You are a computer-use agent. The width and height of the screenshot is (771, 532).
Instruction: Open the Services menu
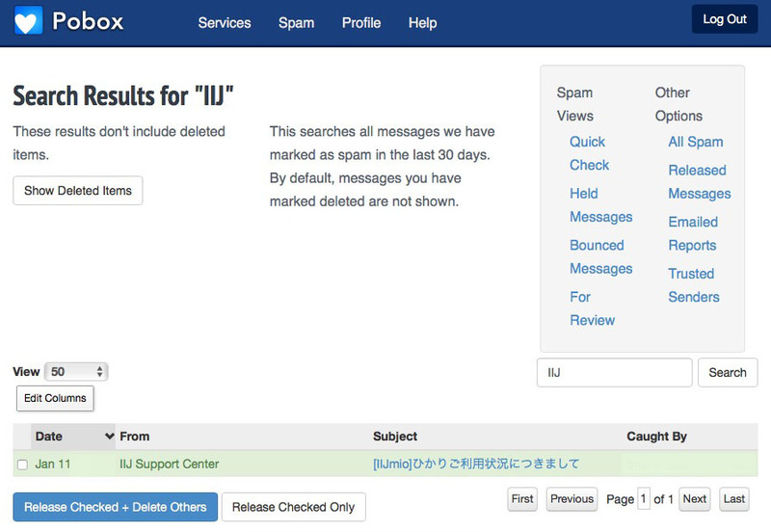tap(224, 22)
